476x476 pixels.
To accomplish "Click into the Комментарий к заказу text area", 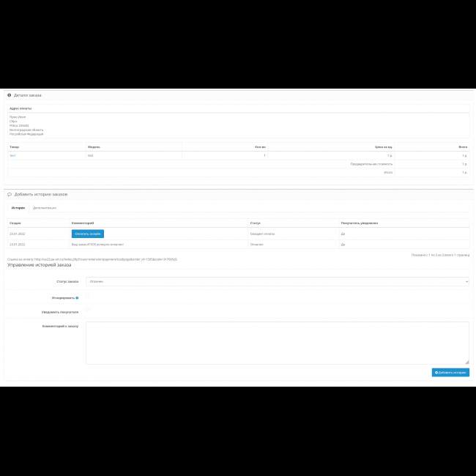I will pyautogui.click(x=277, y=342).
